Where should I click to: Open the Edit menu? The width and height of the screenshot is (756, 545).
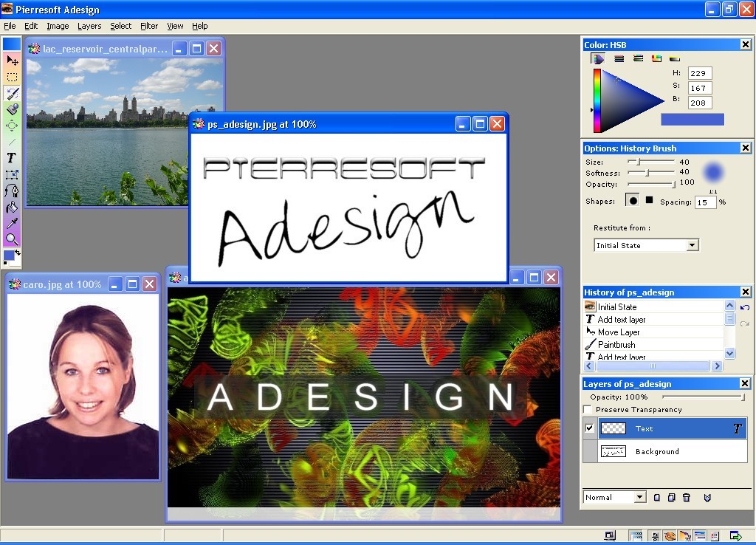pyautogui.click(x=31, y=26)
